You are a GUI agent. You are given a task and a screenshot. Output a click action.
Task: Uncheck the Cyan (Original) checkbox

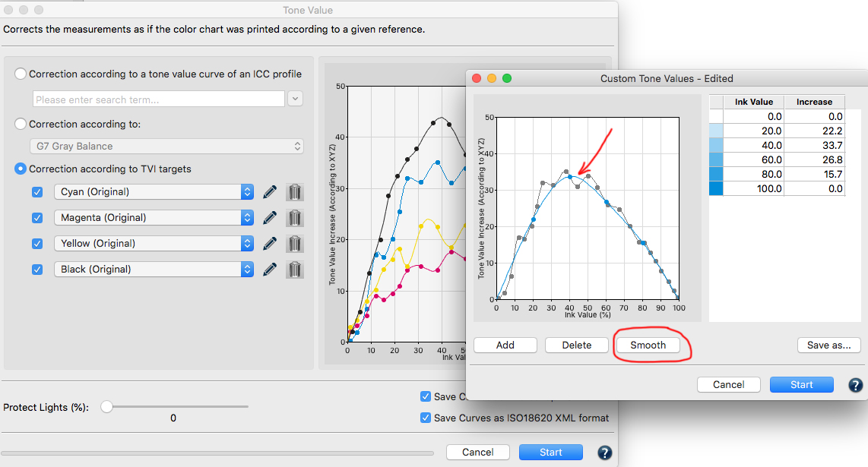click(37, 192)
